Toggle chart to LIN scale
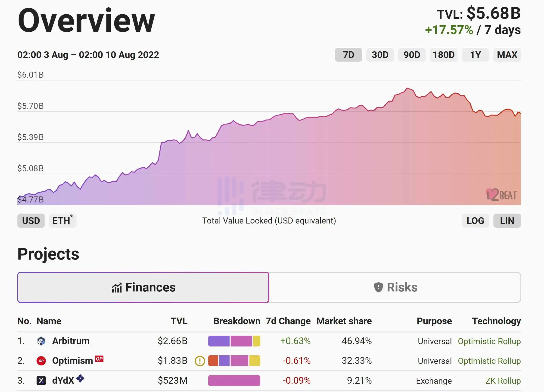The image size is (544, 392). [507, 220]
